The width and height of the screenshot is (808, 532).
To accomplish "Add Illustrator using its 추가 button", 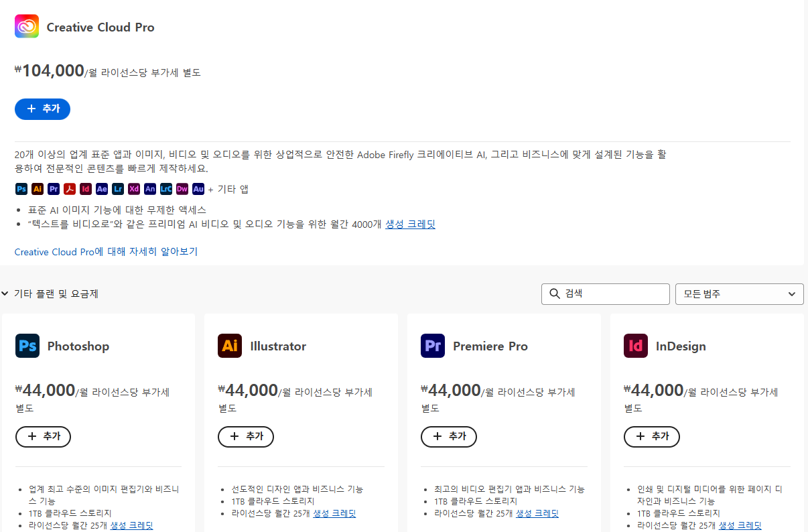I will click(245, 436).
